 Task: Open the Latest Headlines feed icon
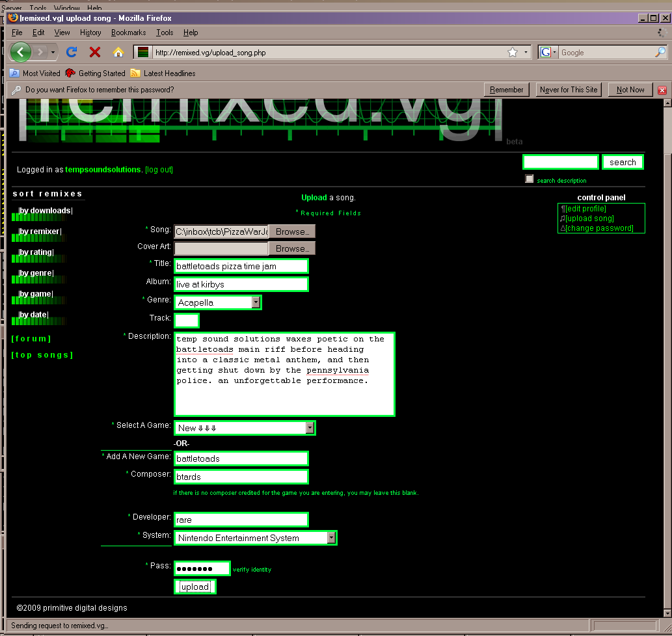(x=135, y=73)
